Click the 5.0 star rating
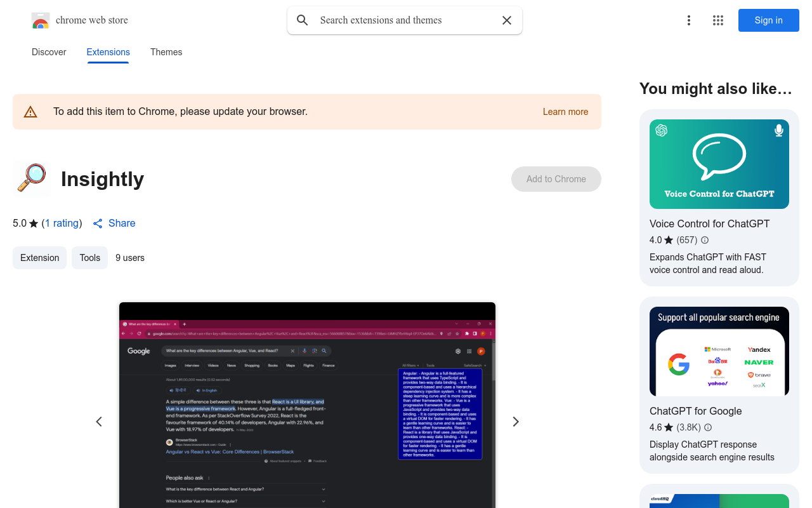The height and width of the screenshot is (508, 812). coord(25,224)
